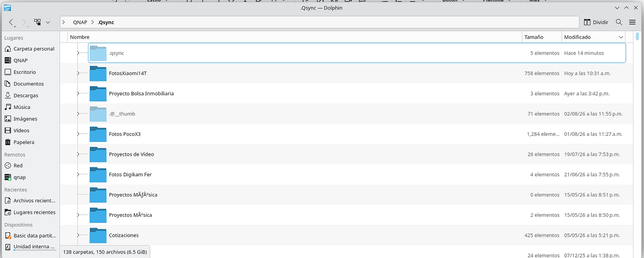Click '758 elementos' size cell
This screenshot has height=258, width=644.
pos(542,73)
